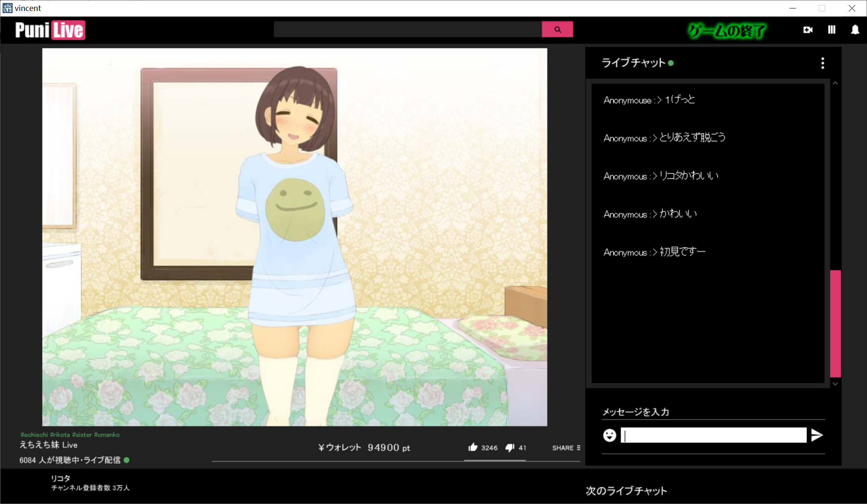Click the ゲームの終了 button
Image resolution: width=867 pixels, height=504 pixels.
pyautogui.click(x=726, y=30)
